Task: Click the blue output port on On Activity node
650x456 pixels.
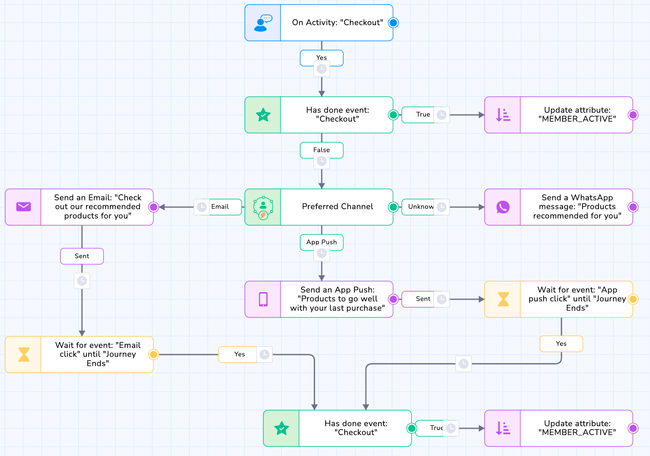Action: pos(393,23)
